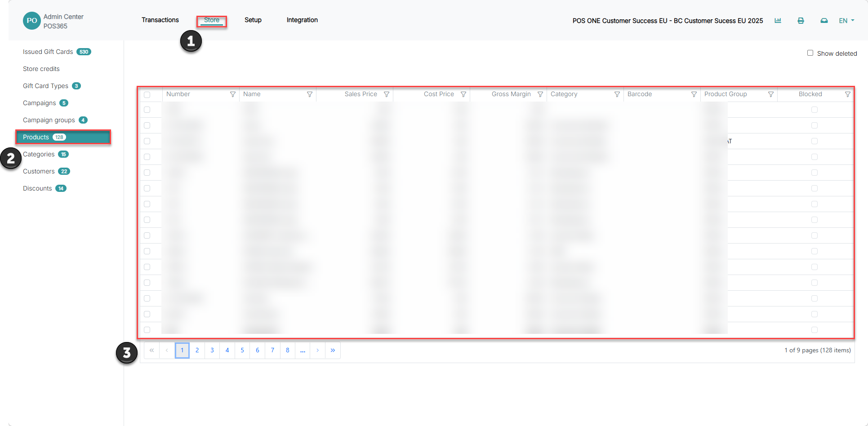The image size is (868, 426).
Task: Sort by the Blocked column header
Action: point(810,94)
